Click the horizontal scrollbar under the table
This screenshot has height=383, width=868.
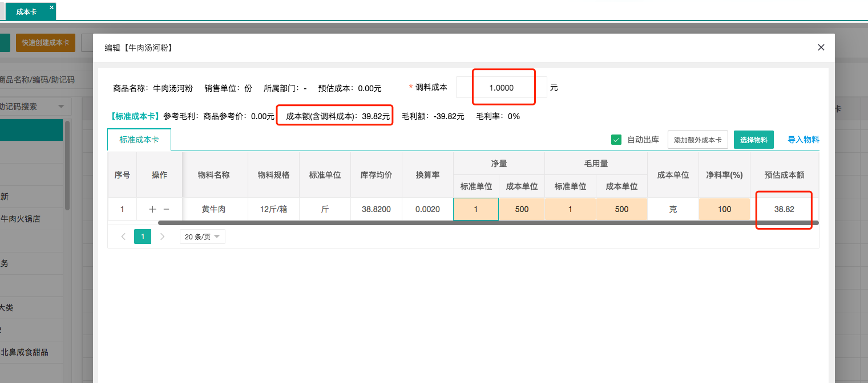(x=488, y=223)
